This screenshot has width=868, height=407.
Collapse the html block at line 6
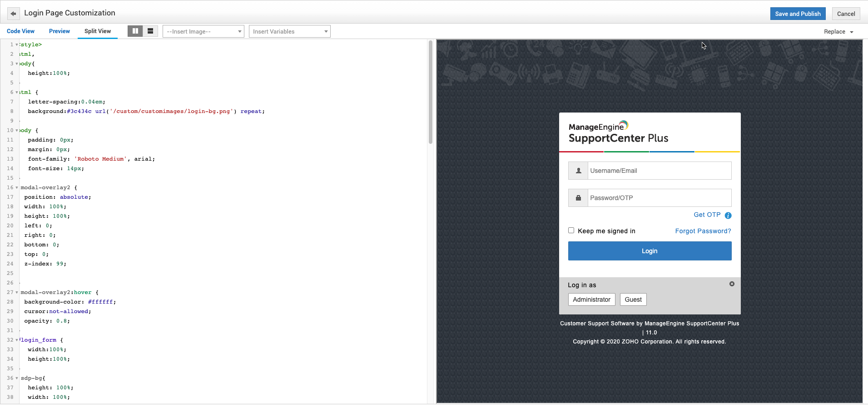(17, 92)
